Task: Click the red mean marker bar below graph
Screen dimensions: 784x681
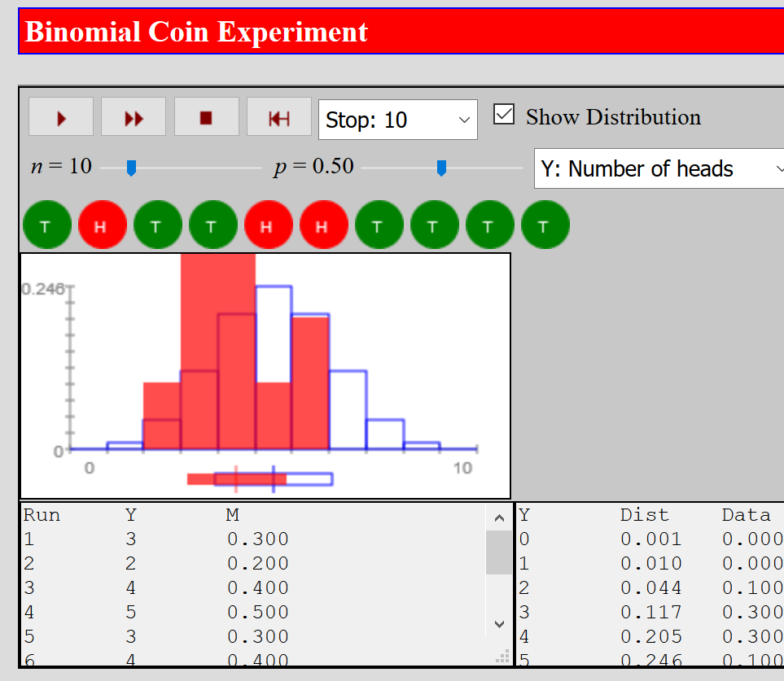Action: pyautogui.click(x=236, y=479)
